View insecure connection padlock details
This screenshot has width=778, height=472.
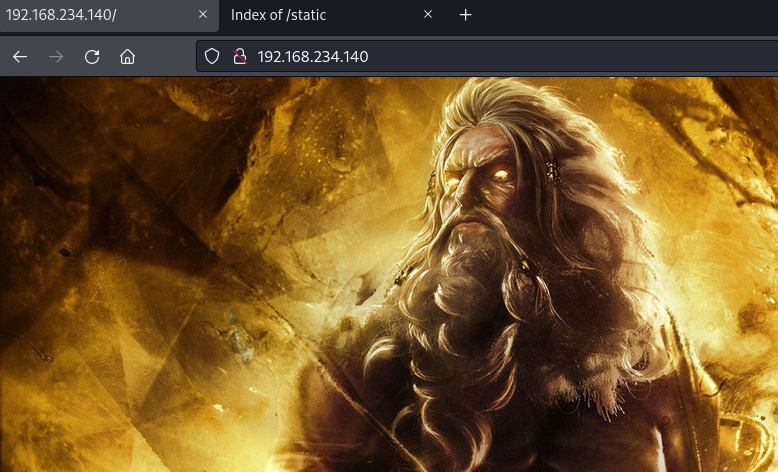coord(240,56)
